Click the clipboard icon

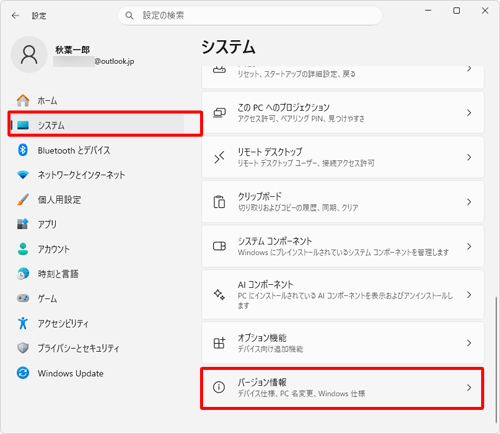point(219,202)
